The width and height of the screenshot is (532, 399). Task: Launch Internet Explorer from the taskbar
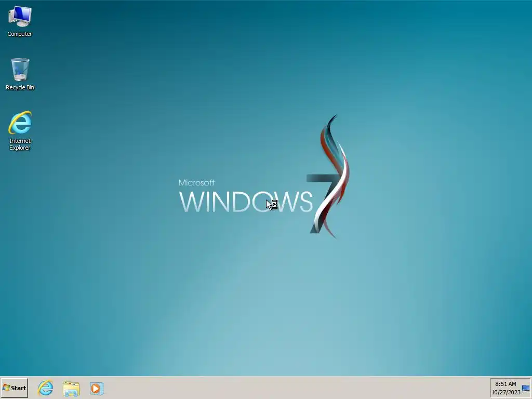pyautogui.click(x=46, y=388)
